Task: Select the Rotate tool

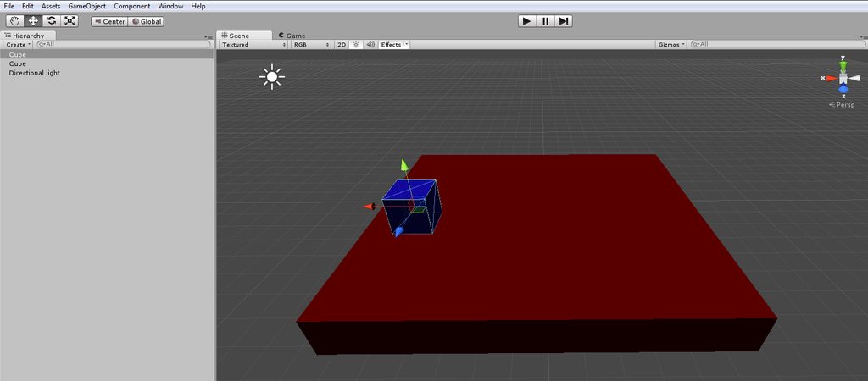Action: click(52, 21)
